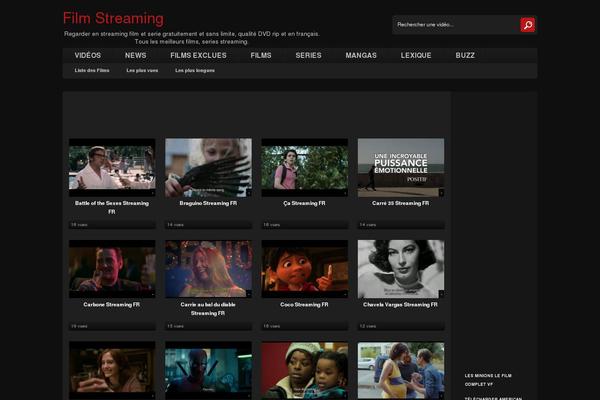Open the 'Les plus longues' submenu link
Viewport: 600px width, 400px height.
pos(195,70)
